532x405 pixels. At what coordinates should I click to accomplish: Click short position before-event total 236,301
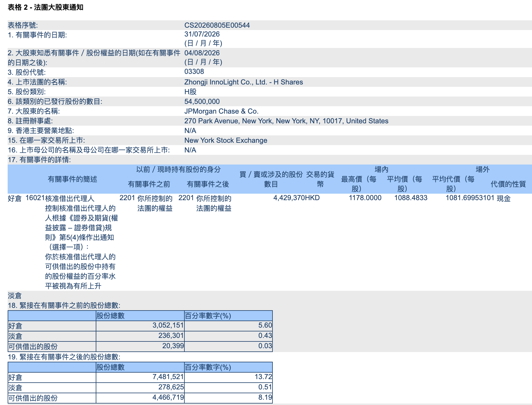pos(171,336)
